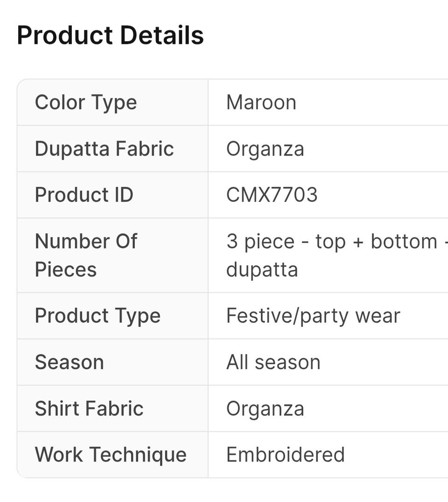Click the Embroidered value
This screenshot has height=502, width=448.
(285, 454)
